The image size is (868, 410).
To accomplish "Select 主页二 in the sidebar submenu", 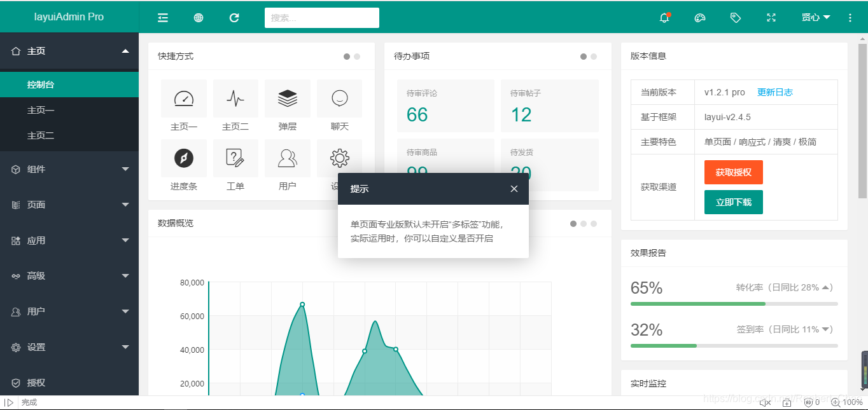I will pyautogui.click(x=69, y=135).
